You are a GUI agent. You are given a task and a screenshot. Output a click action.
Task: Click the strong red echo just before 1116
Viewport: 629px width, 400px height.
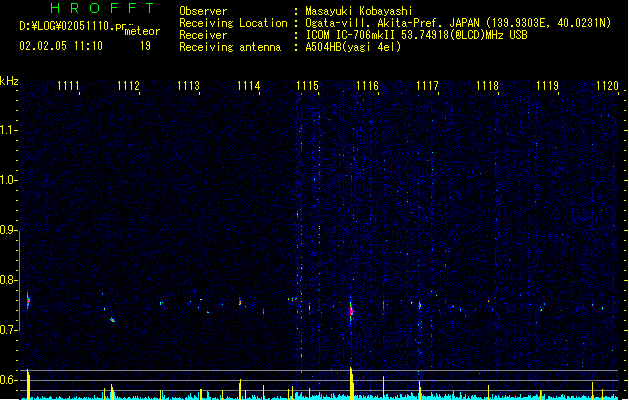point(351,310)
